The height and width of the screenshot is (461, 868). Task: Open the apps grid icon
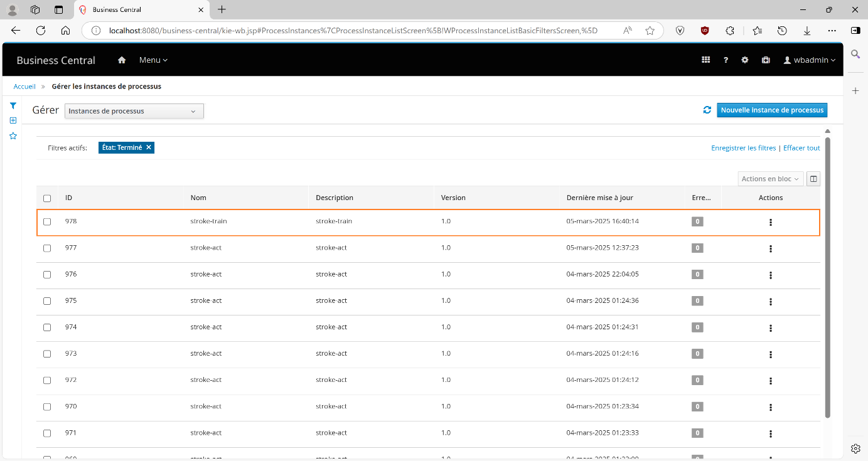click(705, 60)
